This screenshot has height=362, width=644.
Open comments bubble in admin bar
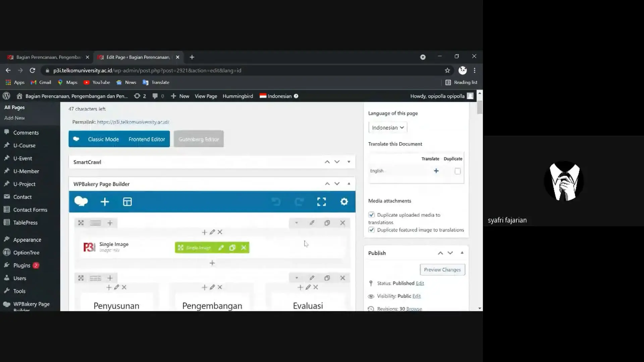coord(158,96)
